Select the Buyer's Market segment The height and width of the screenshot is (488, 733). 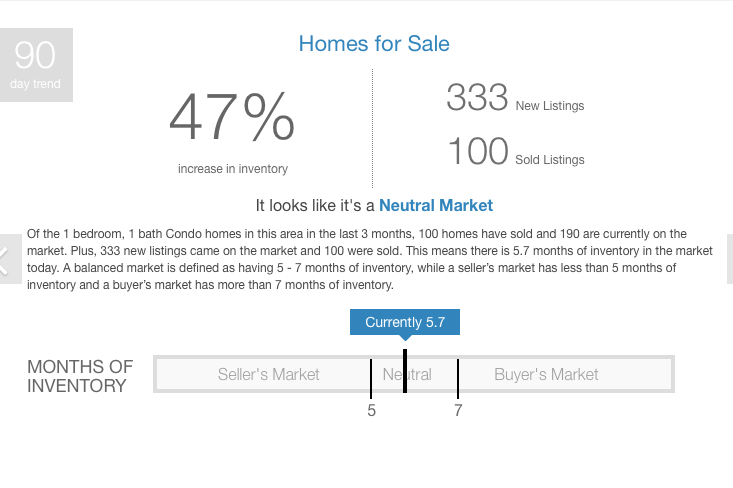pos(546,374)
